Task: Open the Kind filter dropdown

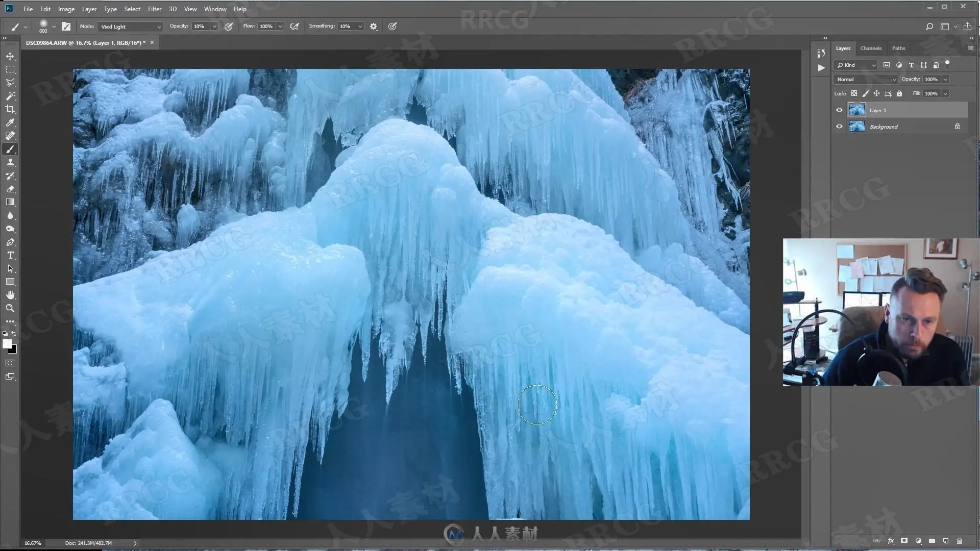Action: 856,65
